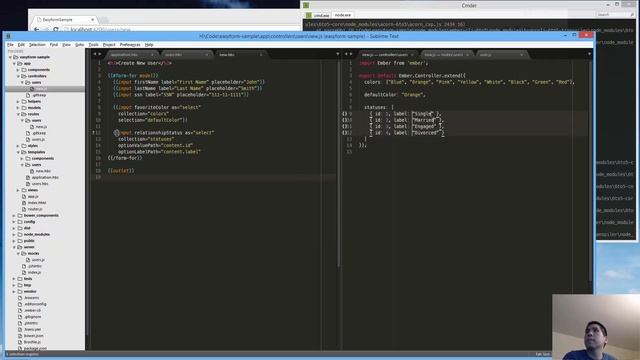Expand the styles folder
The image size is (640, 360).
[18, 146]
